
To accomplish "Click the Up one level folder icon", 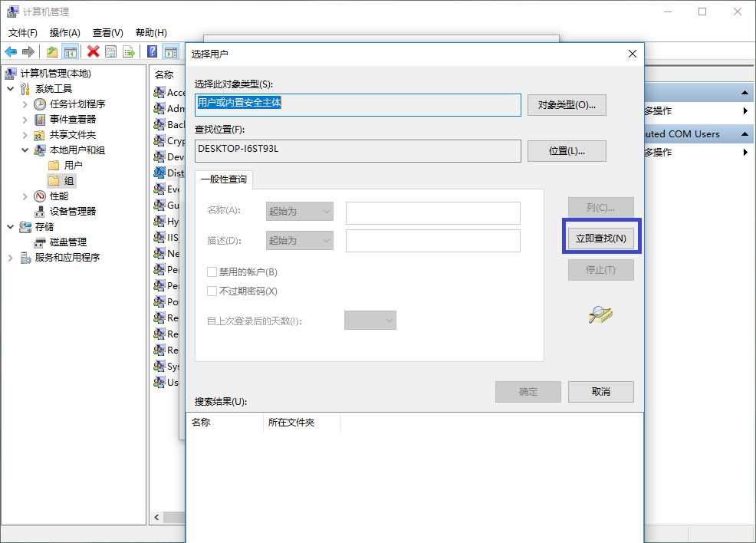I will pos(52,51).
